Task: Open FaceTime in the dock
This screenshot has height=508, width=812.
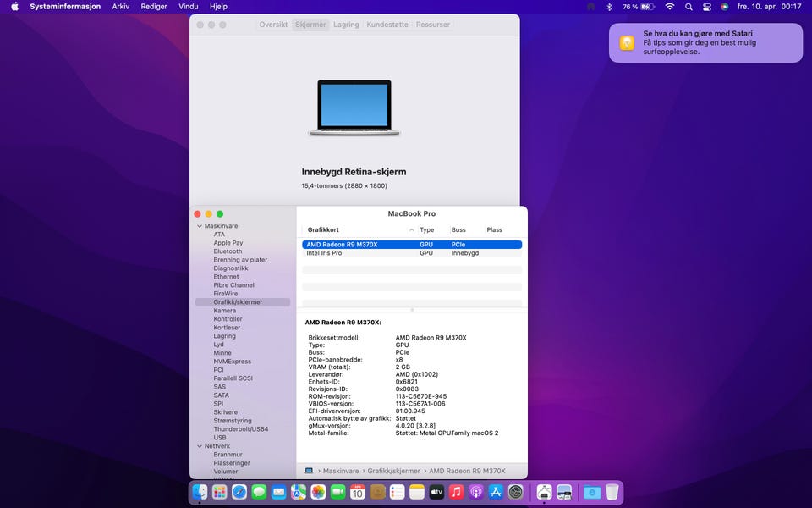Action: click(337, 491)
